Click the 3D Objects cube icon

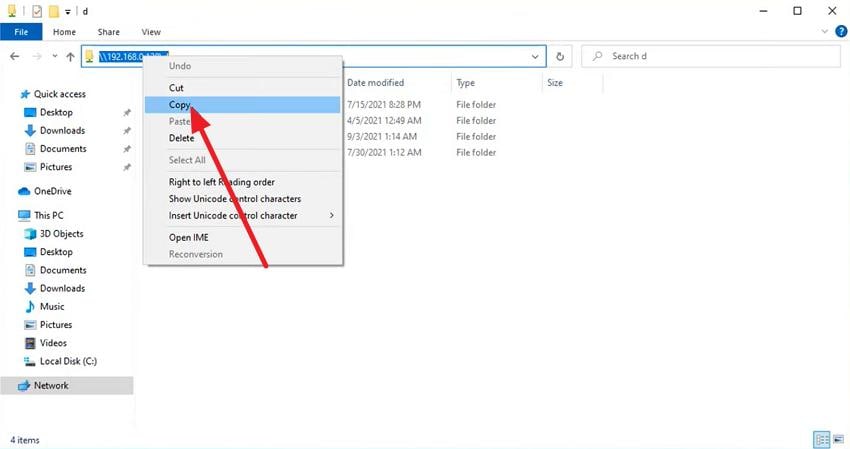click(30, 234)
